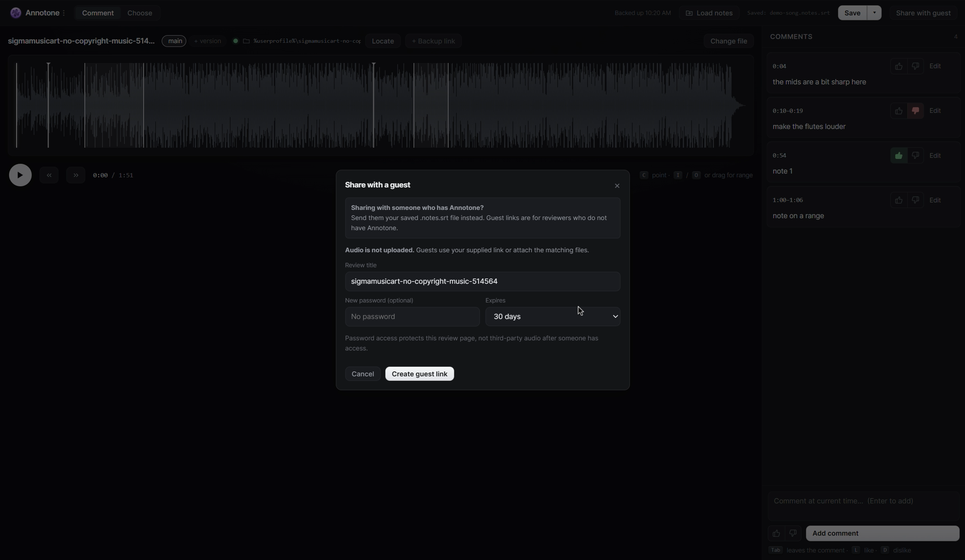This screenshot has width=965, height=560.
Task: Dislike the note on a range comment
Action: coord(915,200)
